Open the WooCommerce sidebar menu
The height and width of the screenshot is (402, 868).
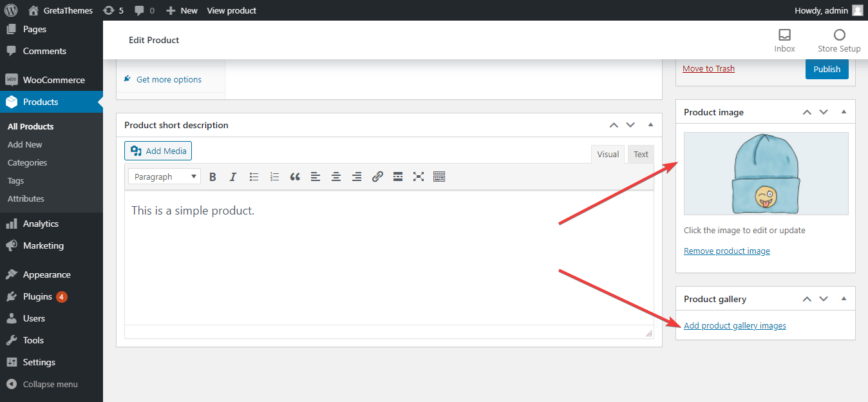52,80
